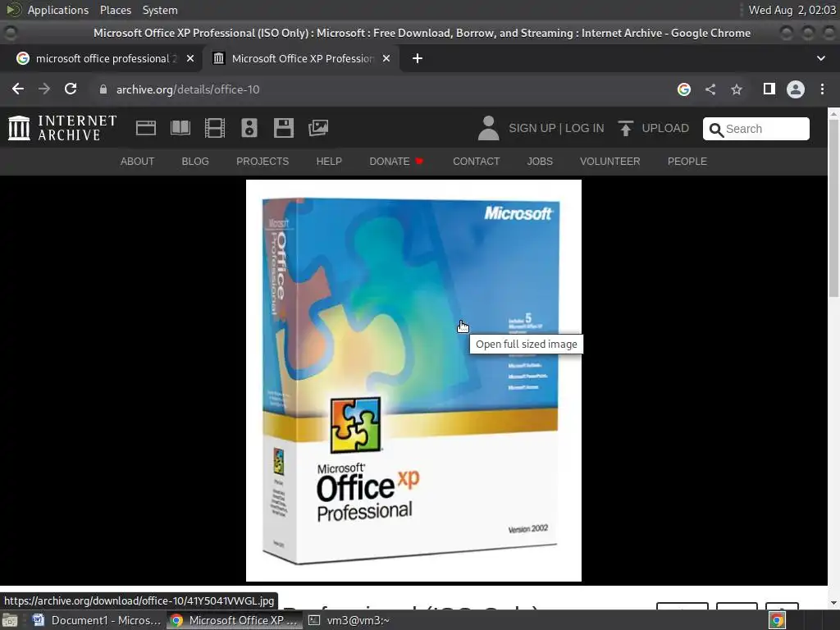Viewport: 840px width, 630px height.
Task: Open the Internet Archive home logo
Action: pos(62,128)
